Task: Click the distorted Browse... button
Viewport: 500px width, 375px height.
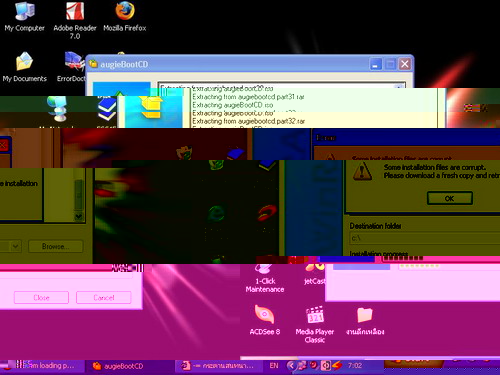Action: tap(56, 246)
